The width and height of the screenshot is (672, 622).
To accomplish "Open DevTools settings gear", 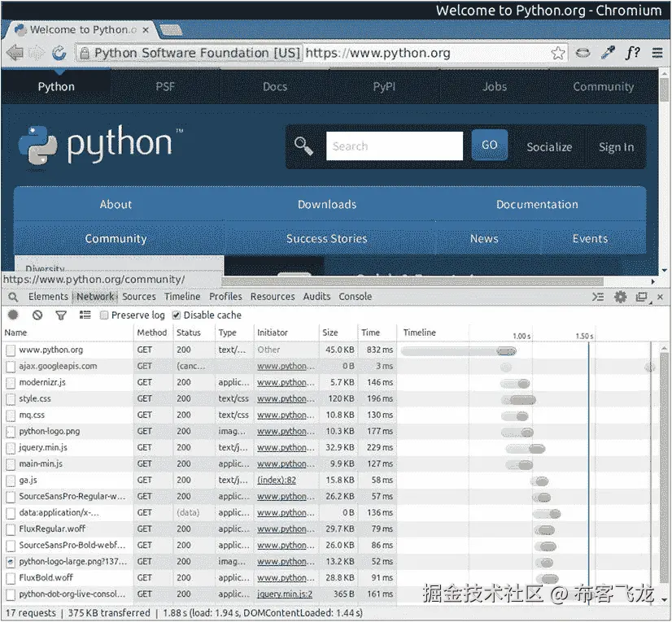I will (620, 297).
